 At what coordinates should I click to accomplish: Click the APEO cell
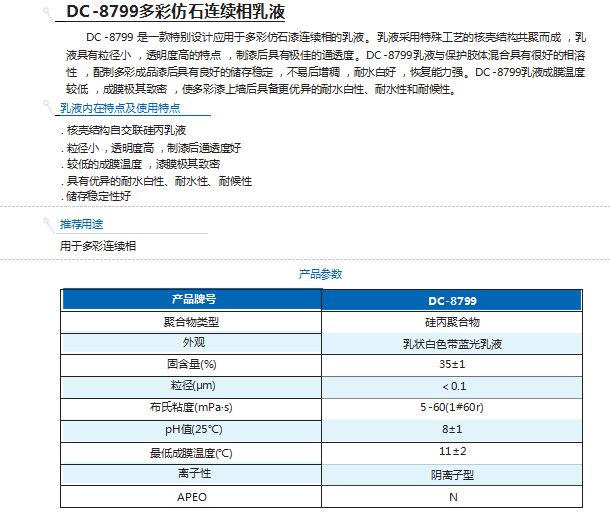(x=191, y=497)
